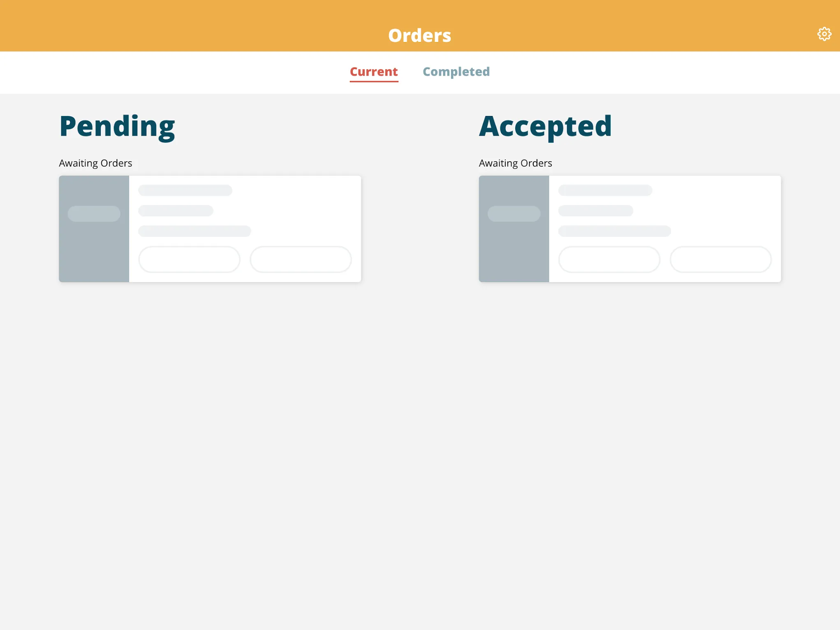
Task: Switch to the Completed tab
Action: pyautogui.click(x=456, y=72)
